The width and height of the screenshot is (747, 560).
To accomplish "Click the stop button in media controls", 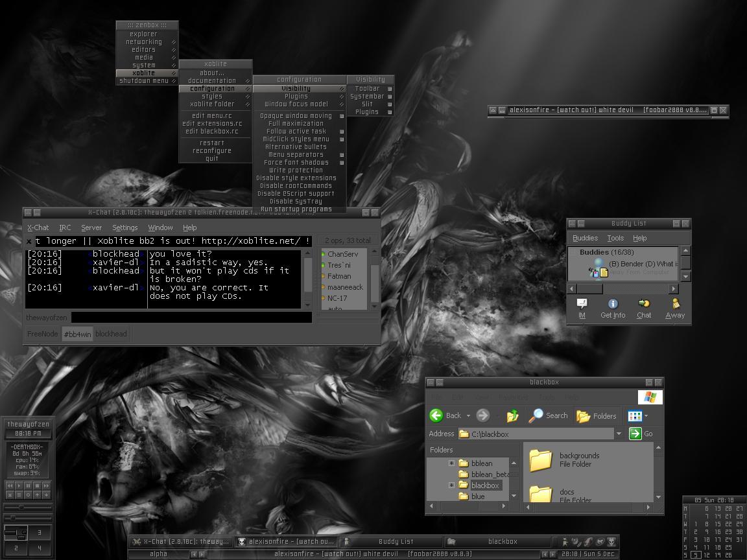I will click(x=37, y=485).
